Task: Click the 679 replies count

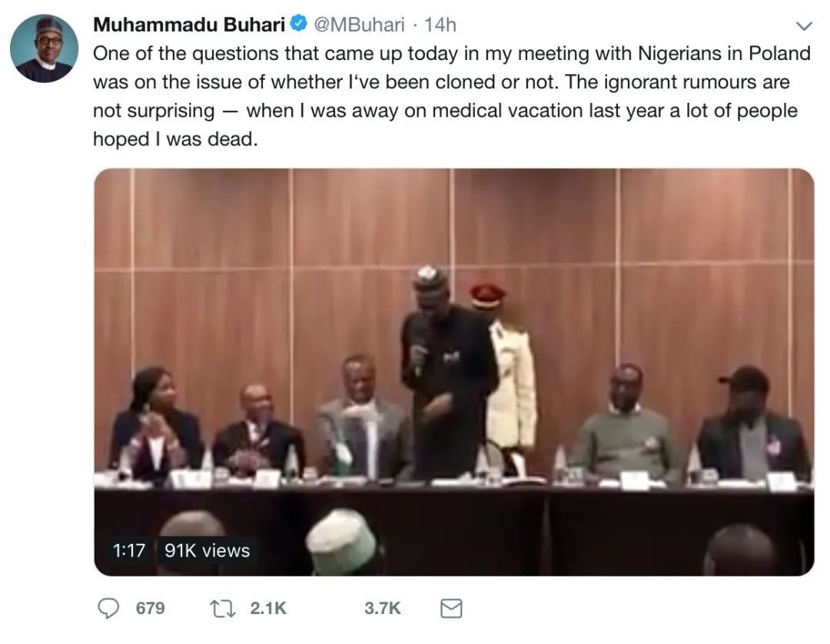Action: [x=150, y=609]
